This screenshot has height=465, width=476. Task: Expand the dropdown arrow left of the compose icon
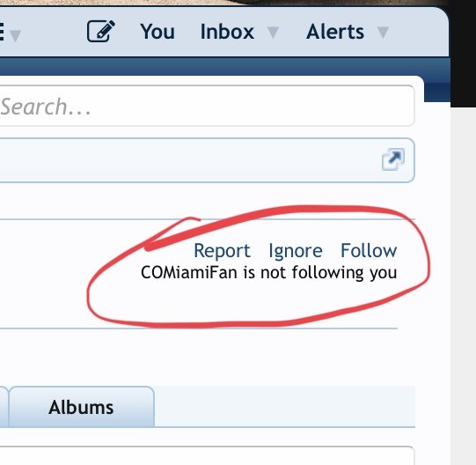click(15, 35)
